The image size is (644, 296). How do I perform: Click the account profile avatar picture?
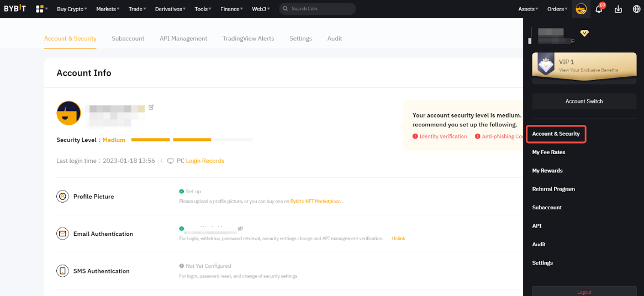(68, 113)
